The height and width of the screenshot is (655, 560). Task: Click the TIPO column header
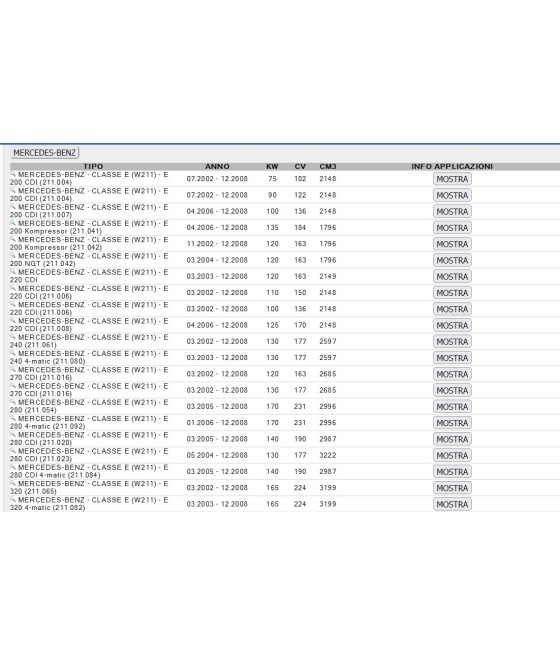pyautogui.click(x=93, y=166)
